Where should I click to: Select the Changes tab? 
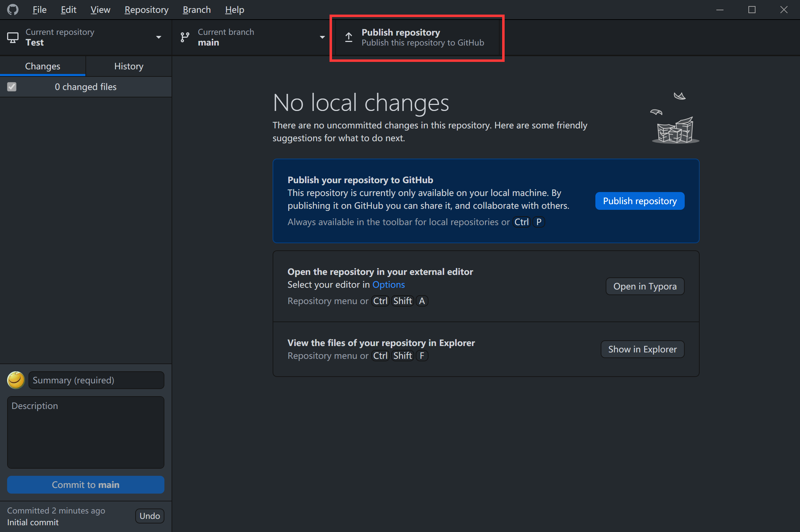(43, 66)
